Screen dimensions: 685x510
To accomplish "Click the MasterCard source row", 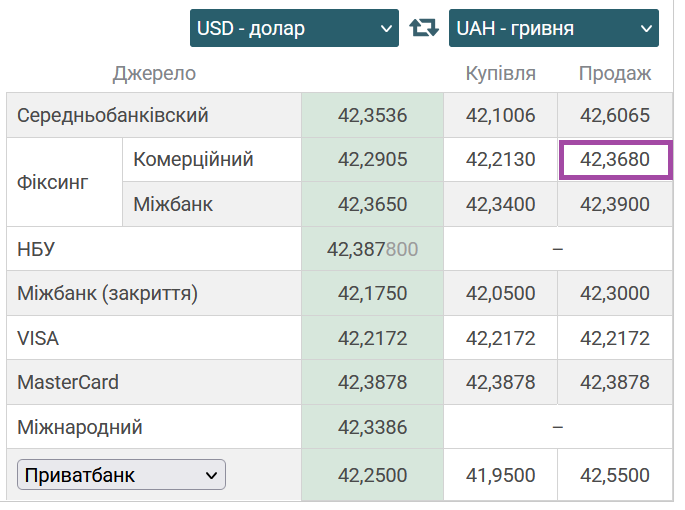I will pos(68,382).
